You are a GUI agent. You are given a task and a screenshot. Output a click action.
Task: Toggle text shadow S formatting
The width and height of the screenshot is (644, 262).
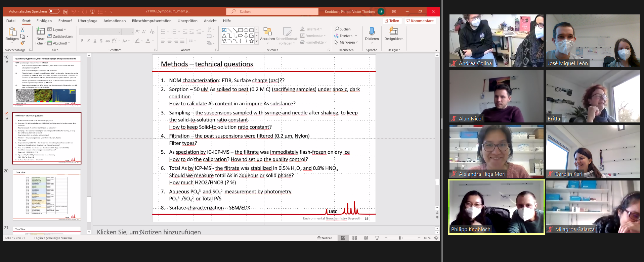pyautogui.click(x=101, y=41)
